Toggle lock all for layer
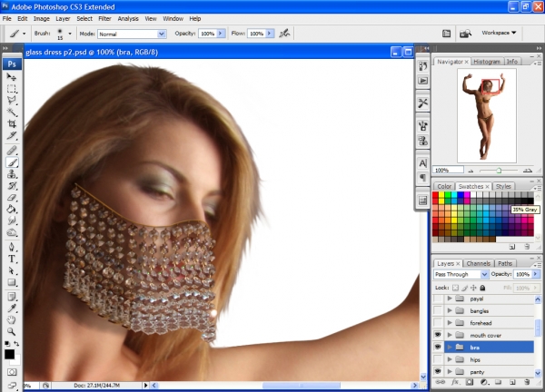 pyautogui.click(x=482, y=288)
